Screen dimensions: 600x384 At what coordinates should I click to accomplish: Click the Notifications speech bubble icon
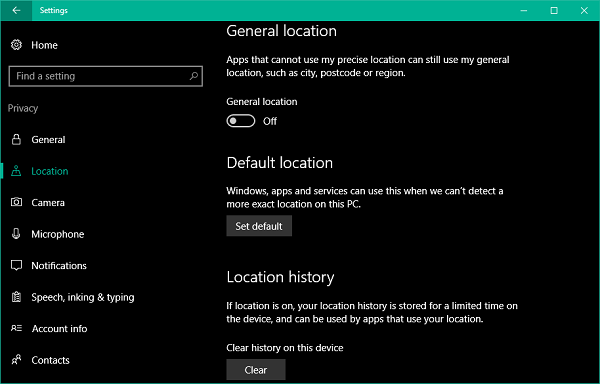(x=16, y=265)
